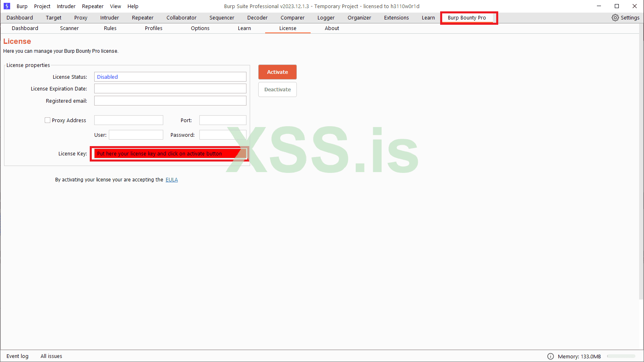Click the Registered email field
Screen dimensions: 644x362
pyautogui.click(x=170, y=101)
